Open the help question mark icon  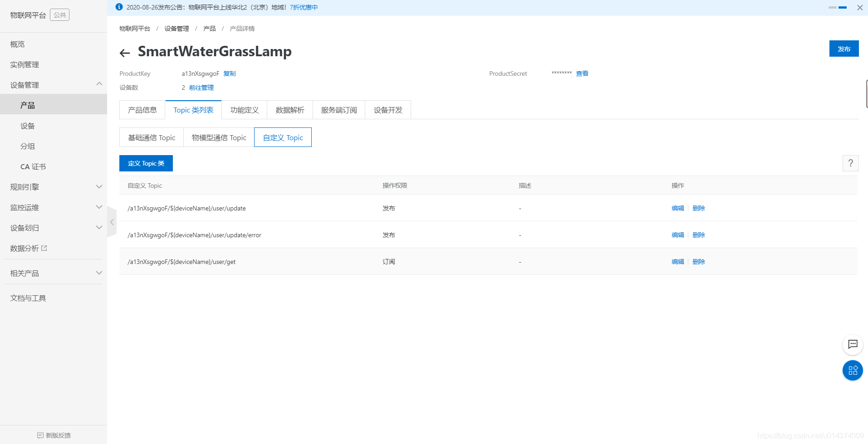point(850,163)
